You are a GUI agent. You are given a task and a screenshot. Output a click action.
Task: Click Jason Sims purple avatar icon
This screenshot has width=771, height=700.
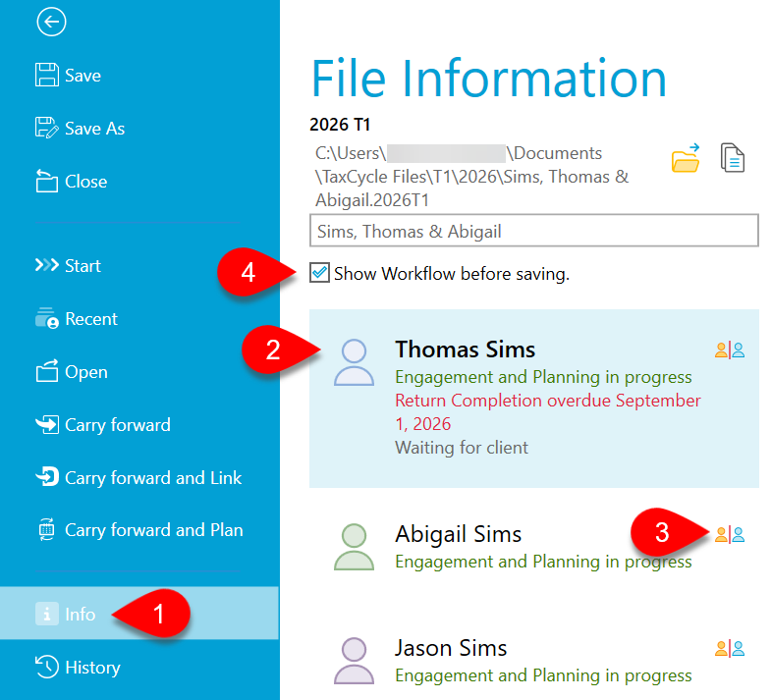tap(354, 661)
